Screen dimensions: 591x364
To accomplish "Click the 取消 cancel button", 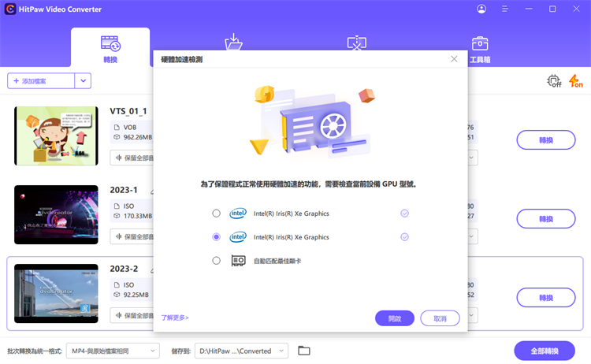I will click(440, 318).
